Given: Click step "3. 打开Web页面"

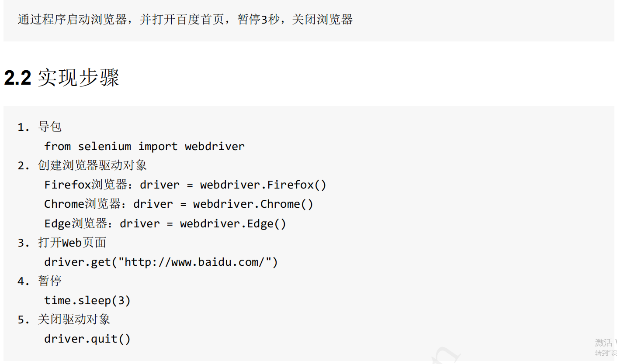Looking at the screenshot, I should (62, 243).
